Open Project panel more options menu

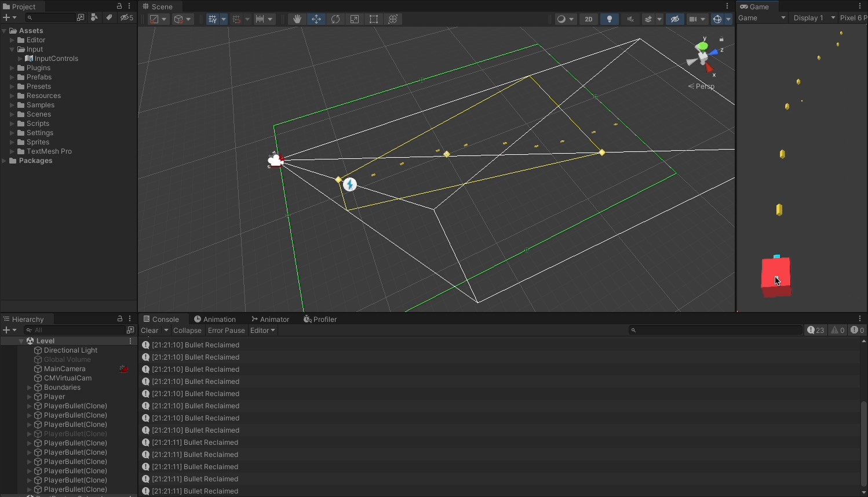(x=129, y=6)
